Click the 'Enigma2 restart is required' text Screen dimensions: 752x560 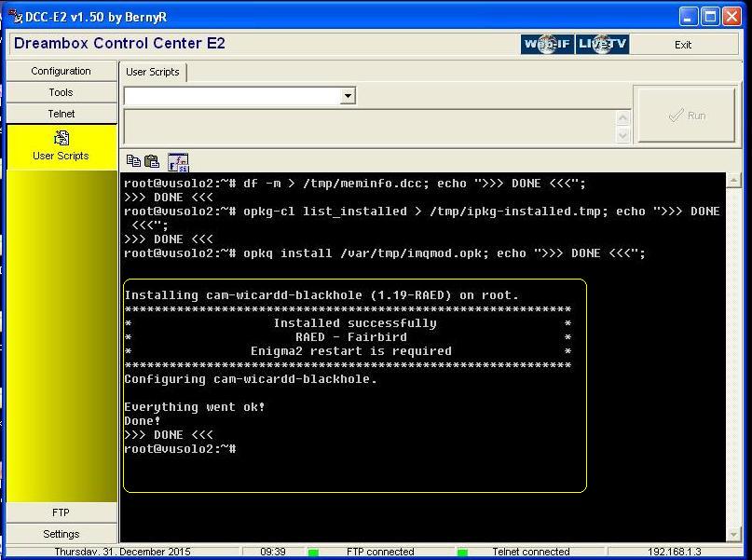pos(351,351)
